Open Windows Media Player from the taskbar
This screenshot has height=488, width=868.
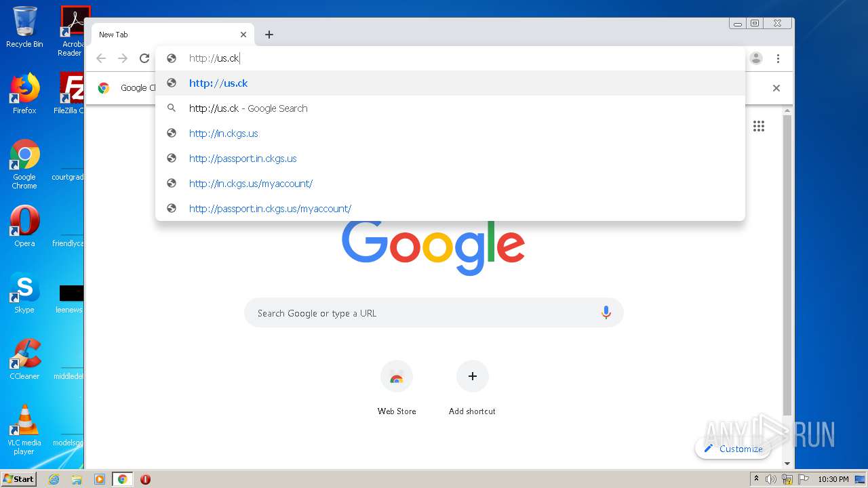(x=100, y=479)
